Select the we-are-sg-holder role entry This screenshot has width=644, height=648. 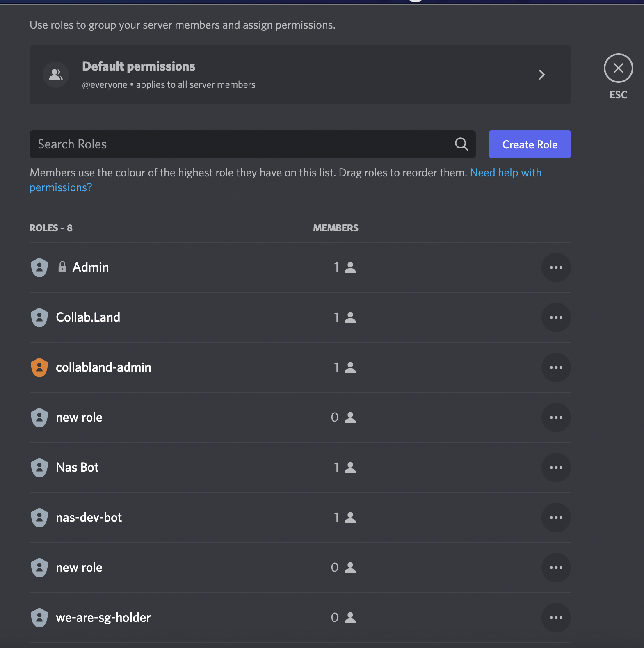coord(300,618)
